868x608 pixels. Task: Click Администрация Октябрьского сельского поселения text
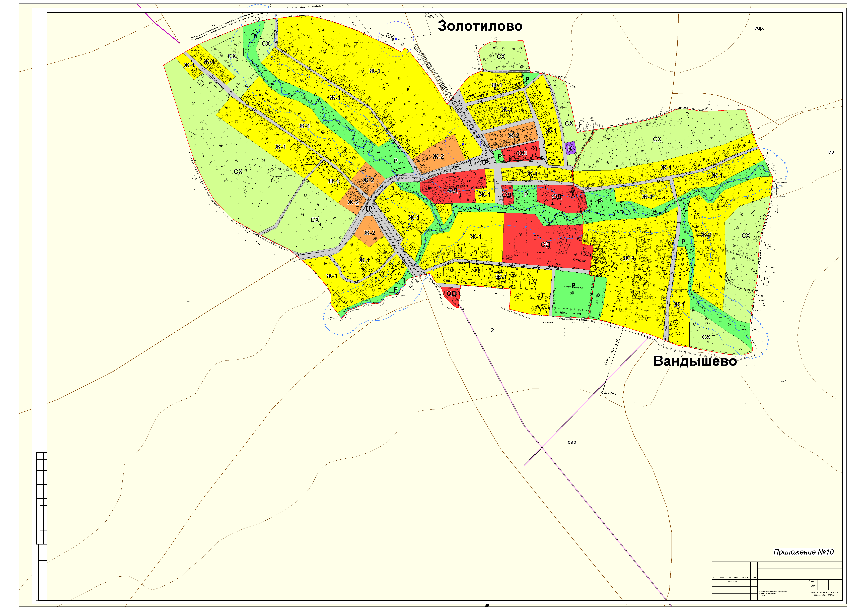coord(824,594)
